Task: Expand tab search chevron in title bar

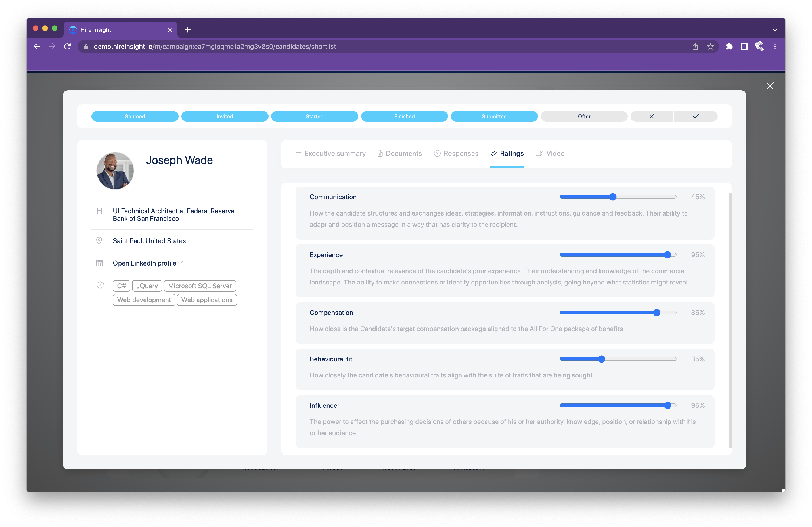Action: click(x=775, y=30)
